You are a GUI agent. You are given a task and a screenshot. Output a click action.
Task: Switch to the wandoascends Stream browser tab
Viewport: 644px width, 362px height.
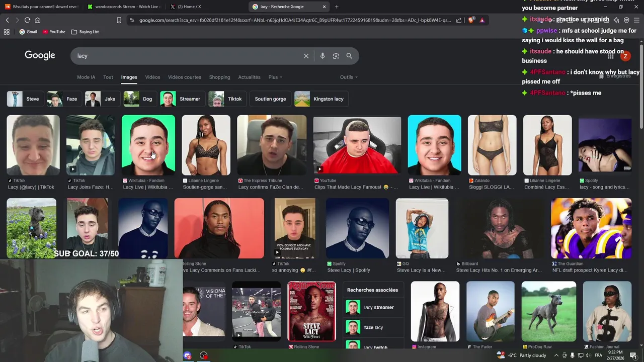pos(123,7)
